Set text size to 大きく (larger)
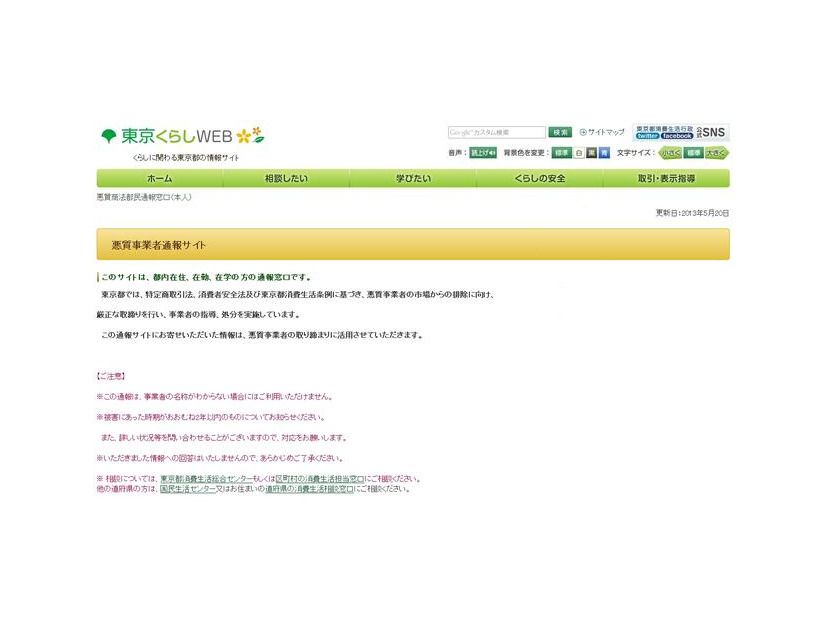The height and width of the screenshot is (620, 826). pyautogui.click(x=717, y=152)
